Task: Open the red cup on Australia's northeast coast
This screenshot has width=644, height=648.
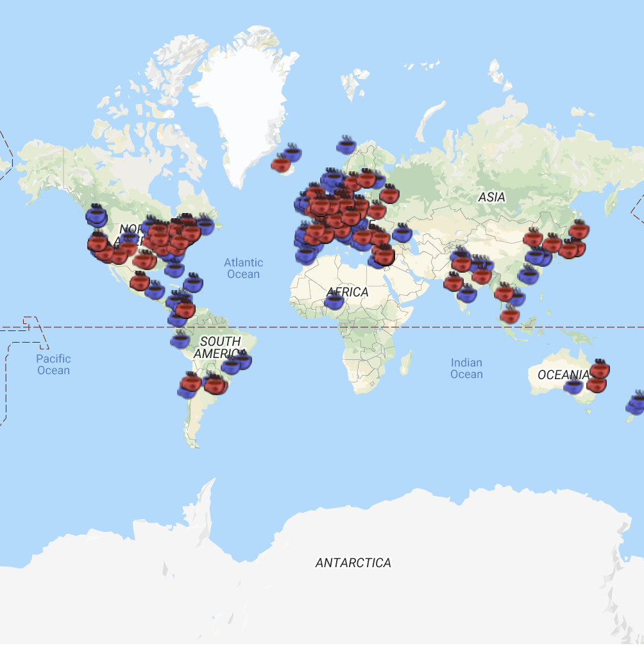Action: pos(600,370)
